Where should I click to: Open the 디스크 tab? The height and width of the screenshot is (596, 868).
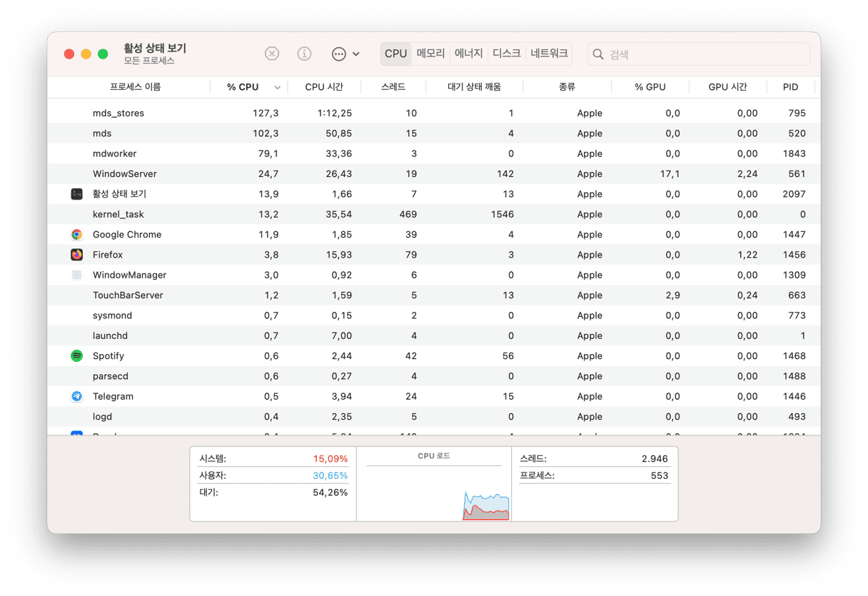pos(507,54)
